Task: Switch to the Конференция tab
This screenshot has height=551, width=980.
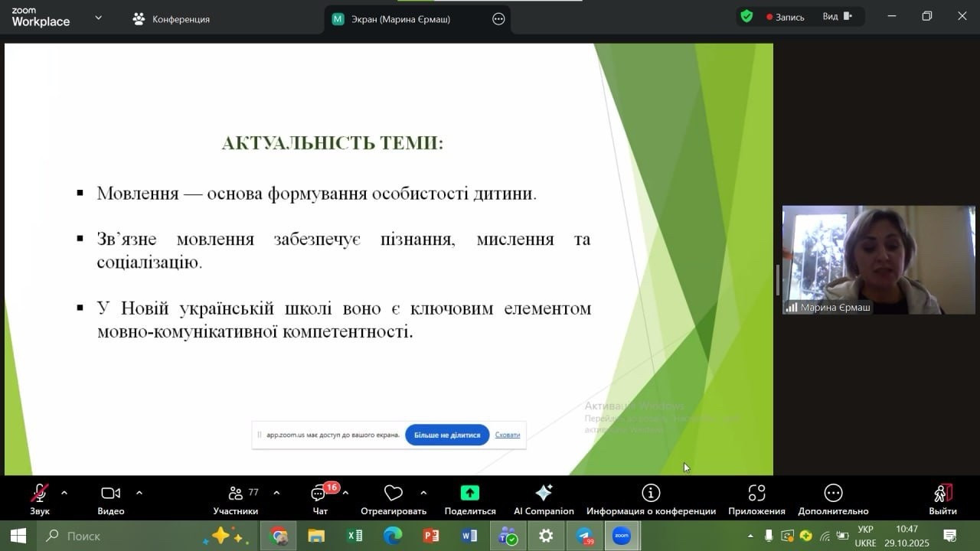Action: click(171, 19)
